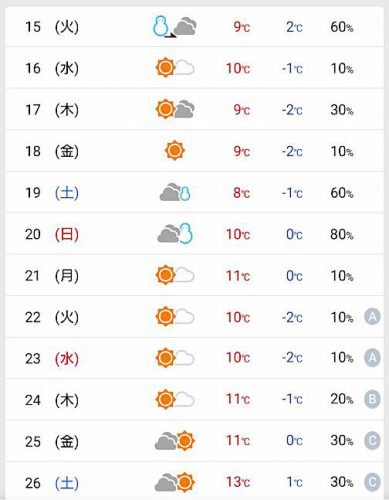Tap the cloud-and-snowman icon for the 19th
This screenshot has width=389, height=500.
(x=175, y=192)
